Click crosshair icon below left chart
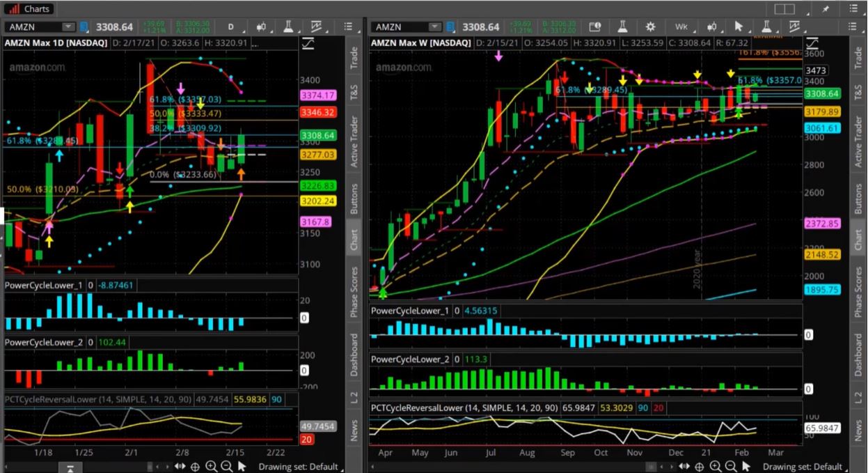The width and height of the screenshot is (868, 473). (196, 467)
